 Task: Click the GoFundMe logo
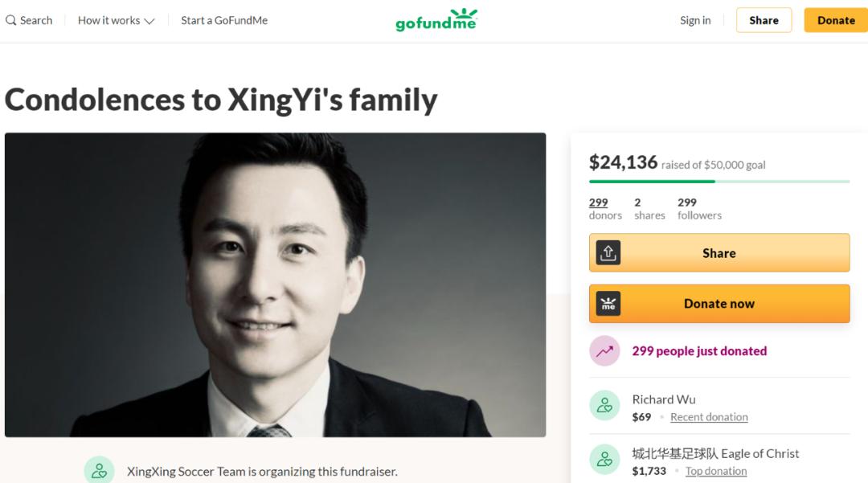436,20
